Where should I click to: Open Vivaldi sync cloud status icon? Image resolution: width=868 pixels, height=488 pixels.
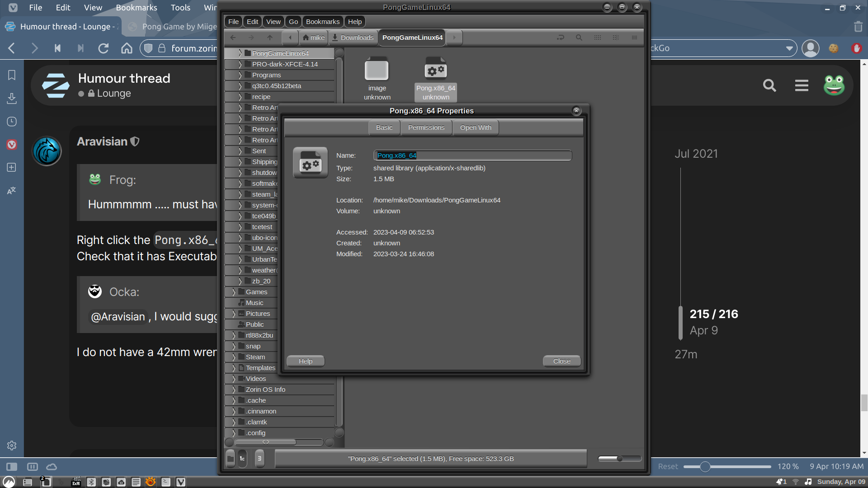click(x=52, y=467)
